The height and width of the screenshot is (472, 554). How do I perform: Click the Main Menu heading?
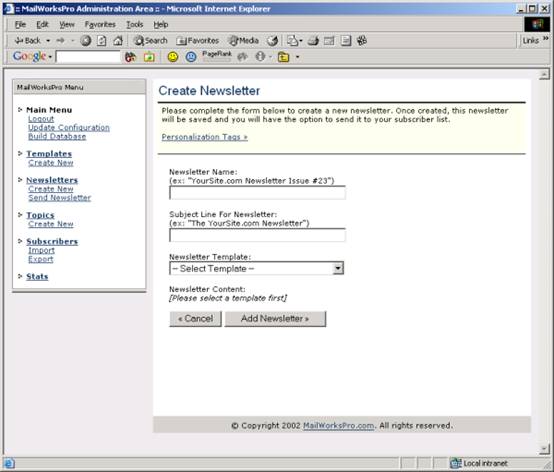(x=49, y=110)
